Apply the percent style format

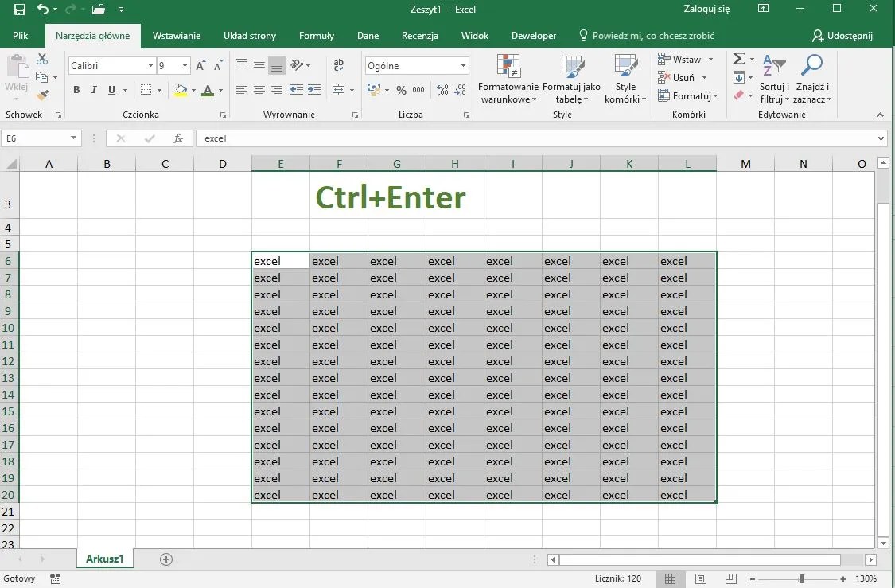401,90
